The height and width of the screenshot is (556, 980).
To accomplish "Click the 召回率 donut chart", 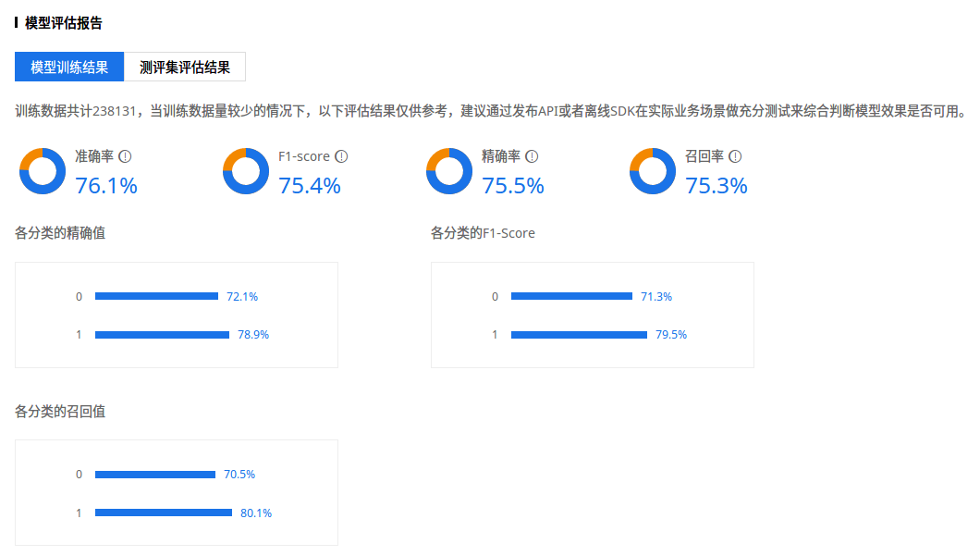I will 653,171.
